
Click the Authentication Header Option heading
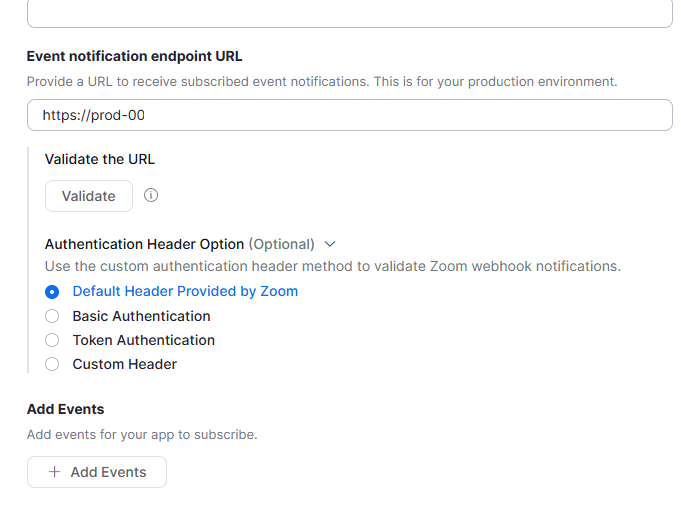pos(144,244)
